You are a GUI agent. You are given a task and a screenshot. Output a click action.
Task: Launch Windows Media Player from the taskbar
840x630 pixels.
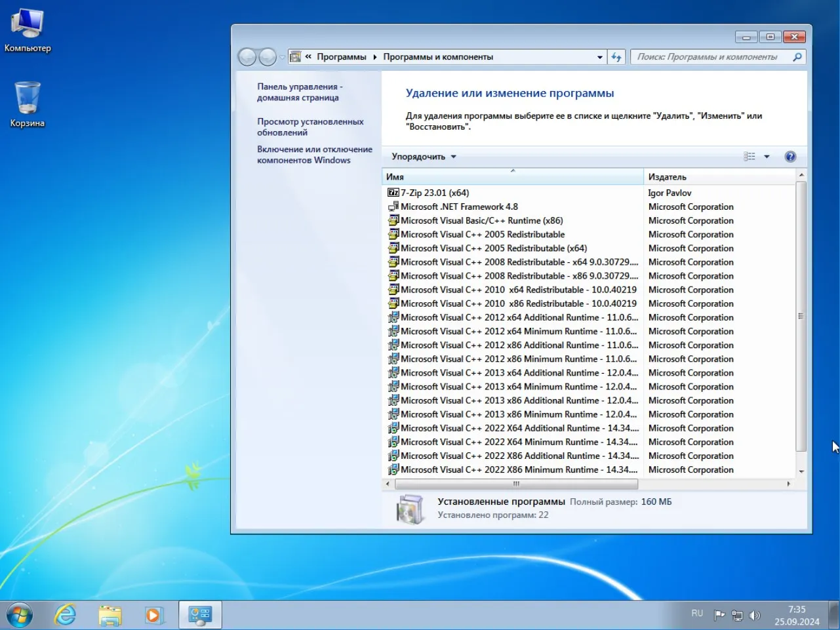[153, 615]
